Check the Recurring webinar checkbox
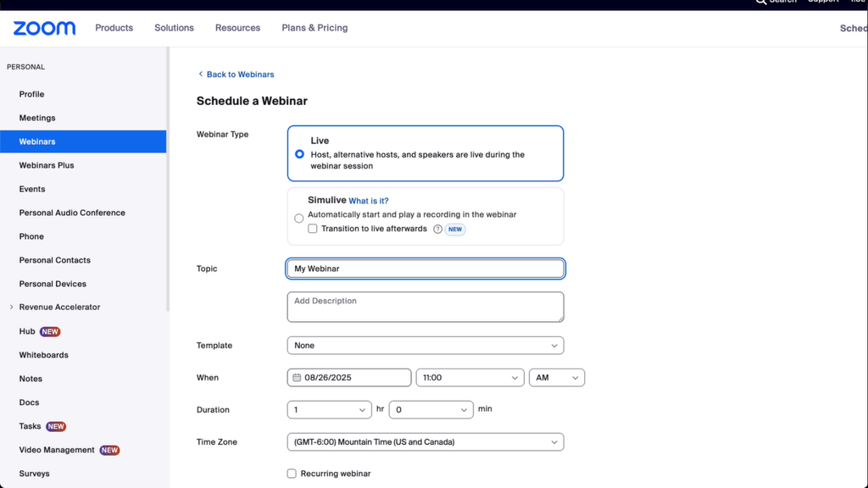Viewport: 868px width, 488px height. click(x=292, y=474)
